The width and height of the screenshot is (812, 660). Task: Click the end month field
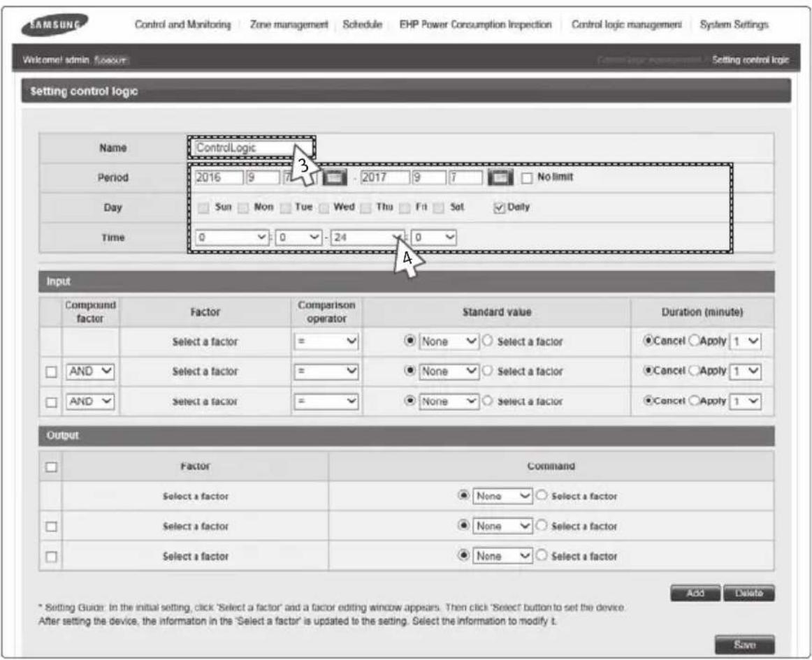point(429,177)
